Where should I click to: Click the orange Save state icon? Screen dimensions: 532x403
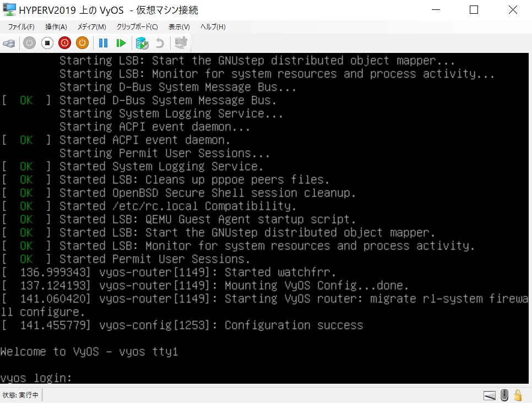click(x=82, y=43)
